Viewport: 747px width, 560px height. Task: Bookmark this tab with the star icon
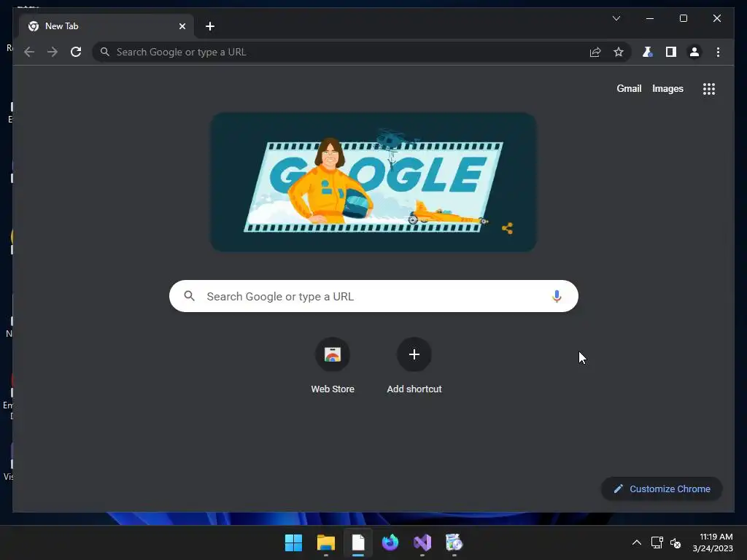click(x=619, y=52)
